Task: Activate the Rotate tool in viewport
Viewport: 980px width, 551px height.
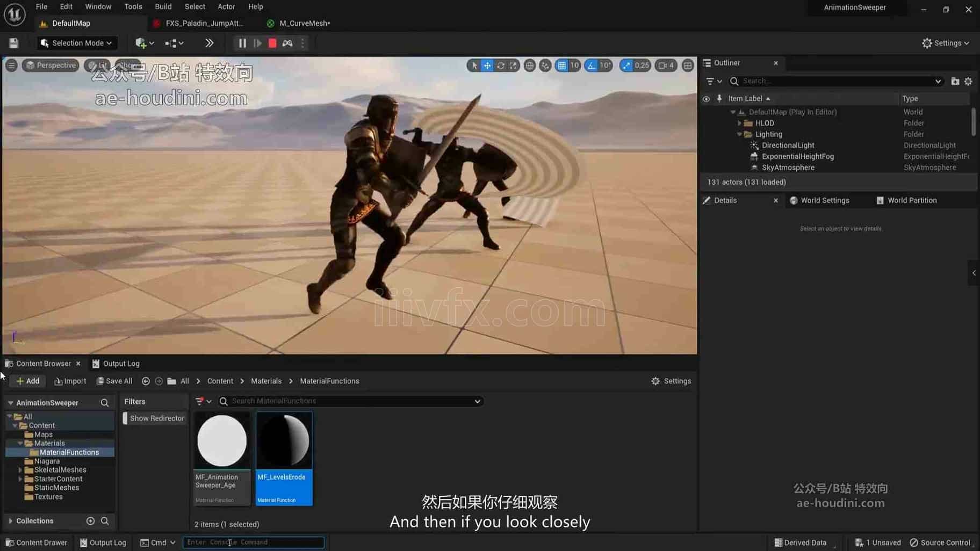Action: (500, 66)
